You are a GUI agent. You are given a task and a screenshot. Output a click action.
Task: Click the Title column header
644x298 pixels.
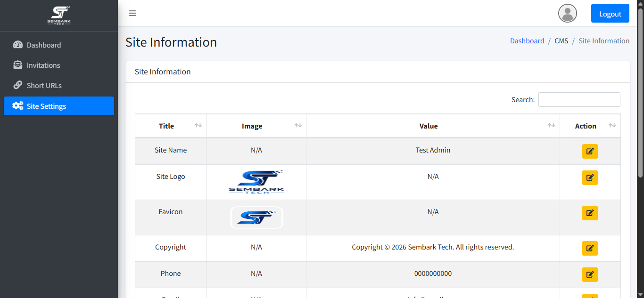tap(171, 126)
